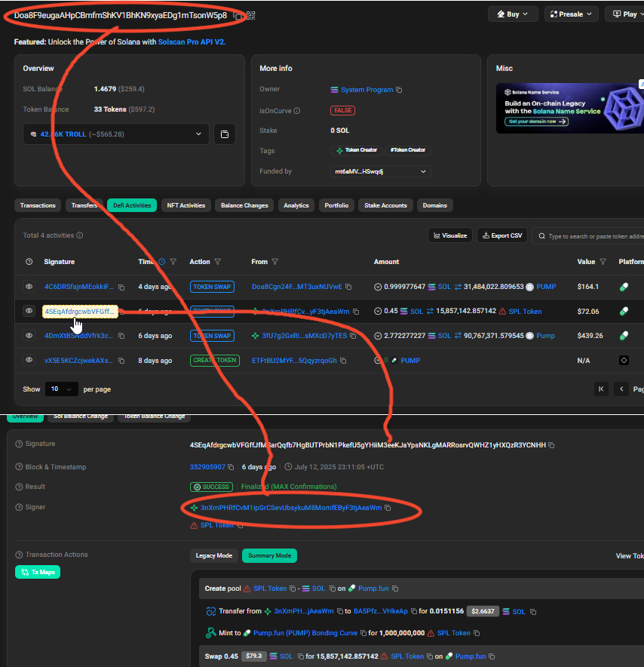Go to the previous page of activities
Screen dimensions: 644x667
point(621,389)
